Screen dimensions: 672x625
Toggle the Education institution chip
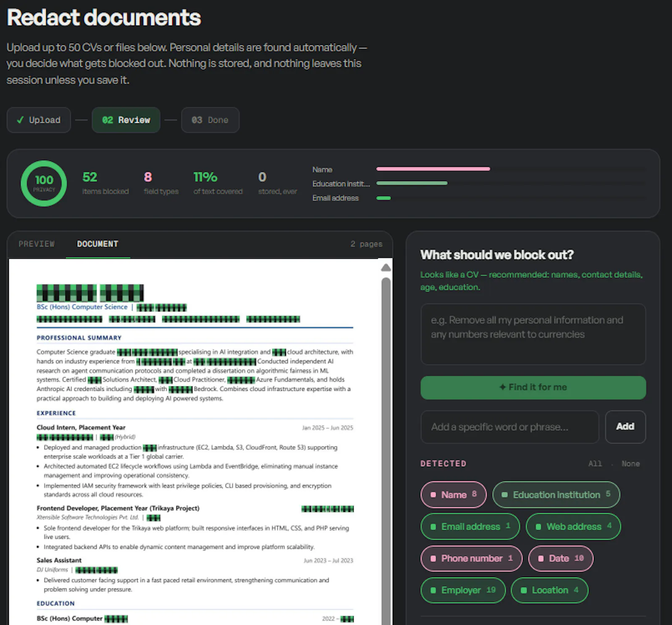[x=556, y=495]
